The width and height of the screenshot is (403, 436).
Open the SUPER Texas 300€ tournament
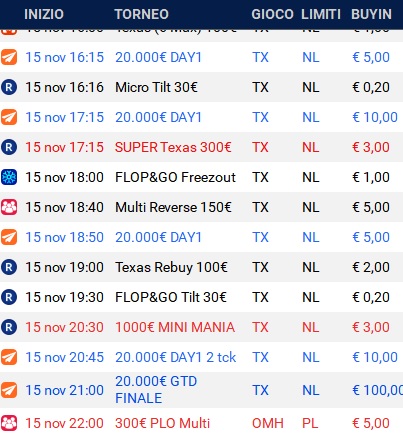click(173, 147)
